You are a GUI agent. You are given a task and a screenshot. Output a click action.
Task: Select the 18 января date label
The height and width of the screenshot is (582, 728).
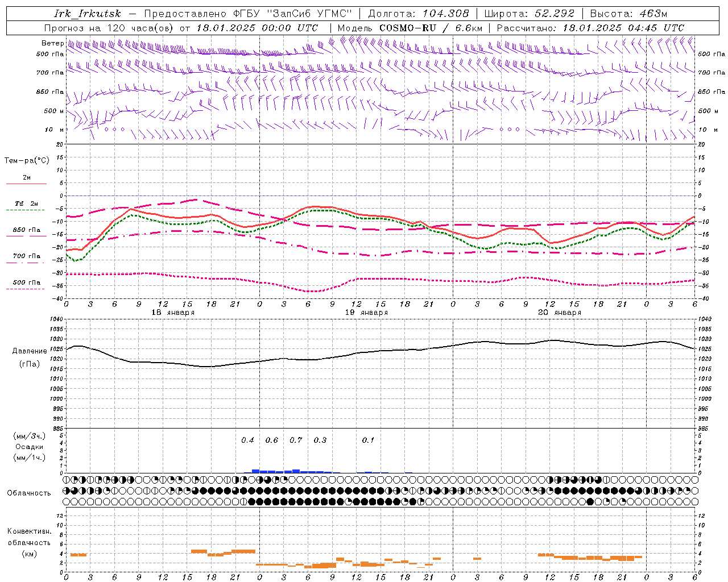tap(173, 313)
